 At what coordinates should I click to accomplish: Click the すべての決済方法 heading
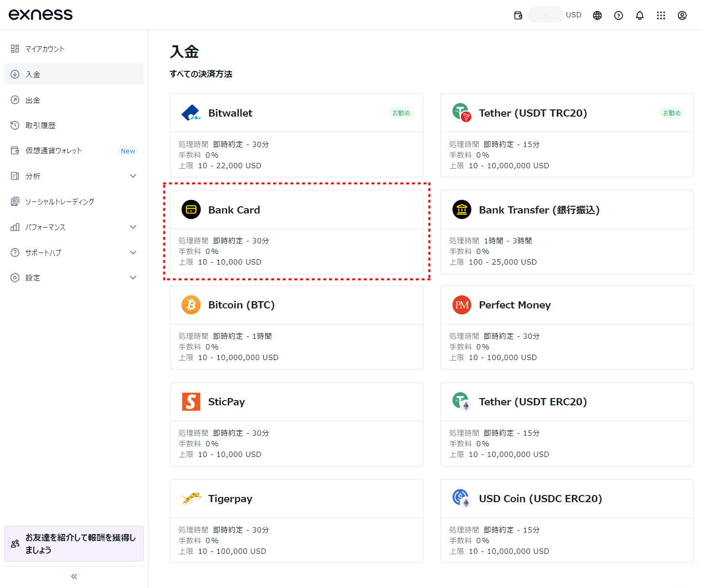(x=201, y=74)
